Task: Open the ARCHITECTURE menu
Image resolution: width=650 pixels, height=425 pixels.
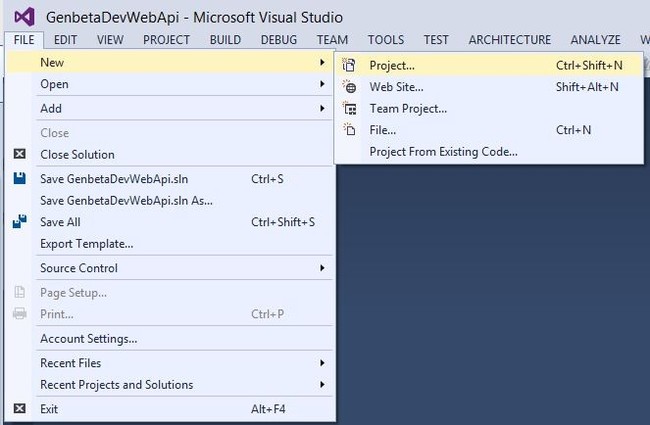Action: [x=510, y=40]
